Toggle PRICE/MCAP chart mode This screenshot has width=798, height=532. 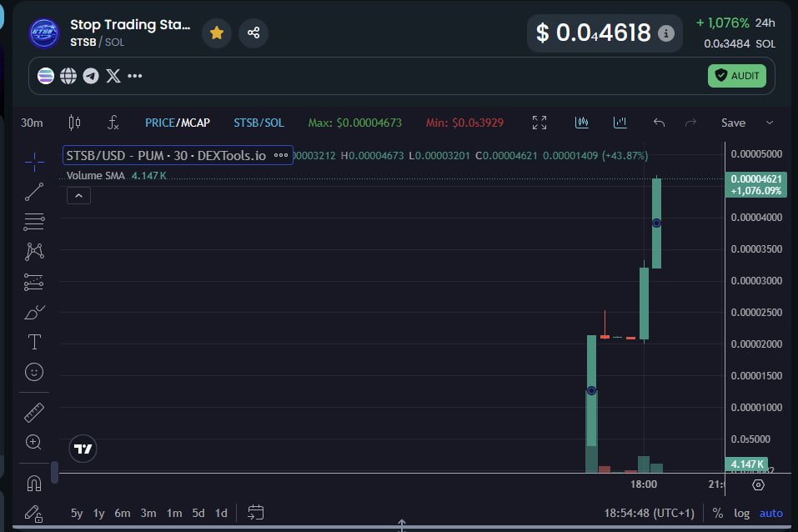[x=177, y=123]
